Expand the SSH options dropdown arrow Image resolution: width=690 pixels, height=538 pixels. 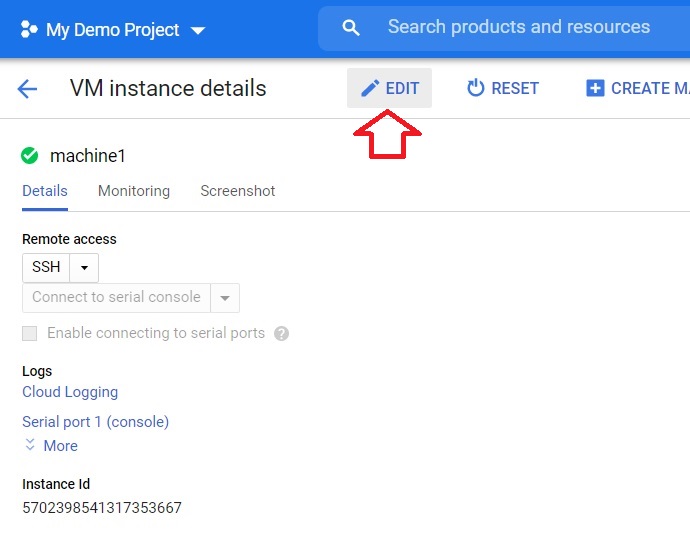[84, 267]
